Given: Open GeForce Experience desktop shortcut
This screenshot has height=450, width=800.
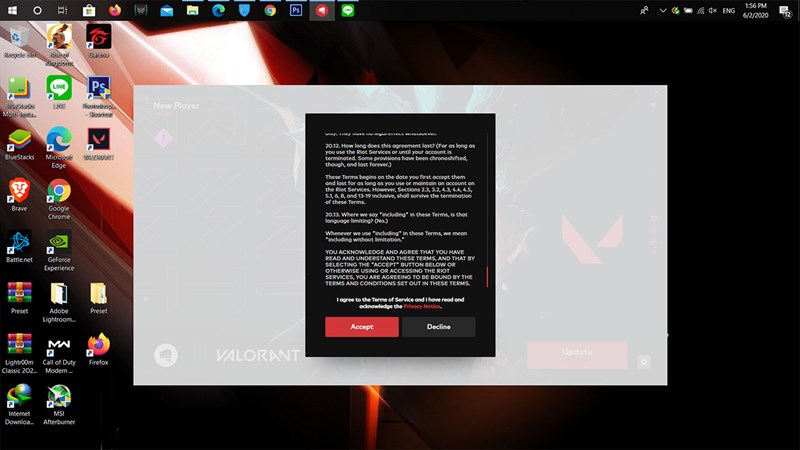Looking at the screenshot, I should (x=59, y=251).
